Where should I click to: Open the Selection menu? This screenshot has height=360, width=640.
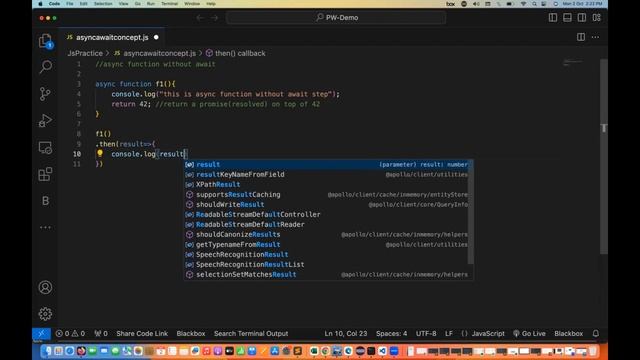pos(103,4)
